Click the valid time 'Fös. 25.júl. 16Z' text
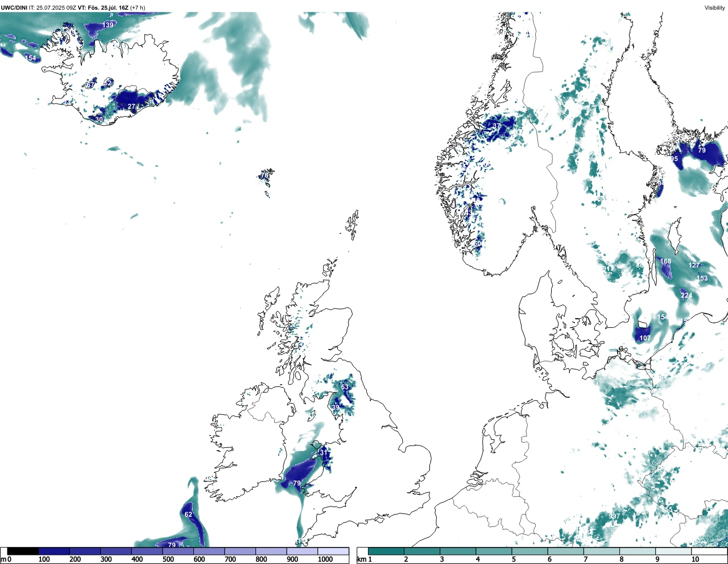728x564 pixels. point(107,7)
